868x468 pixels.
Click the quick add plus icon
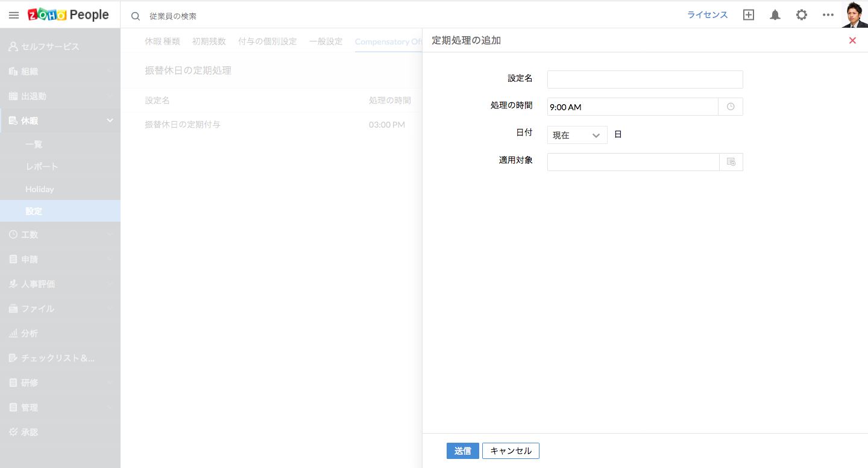pyautogui.click(x=749, y=16)
